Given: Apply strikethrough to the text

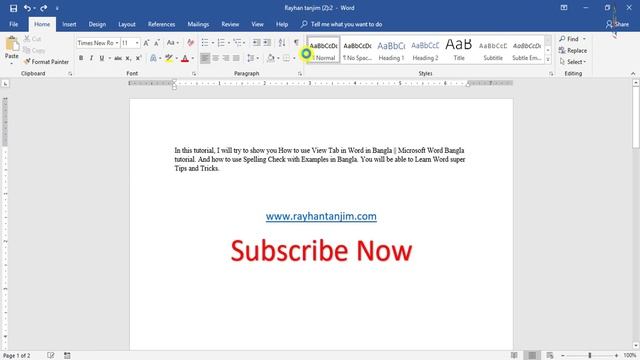Looking at the screenshot, I should click(118, 58).
